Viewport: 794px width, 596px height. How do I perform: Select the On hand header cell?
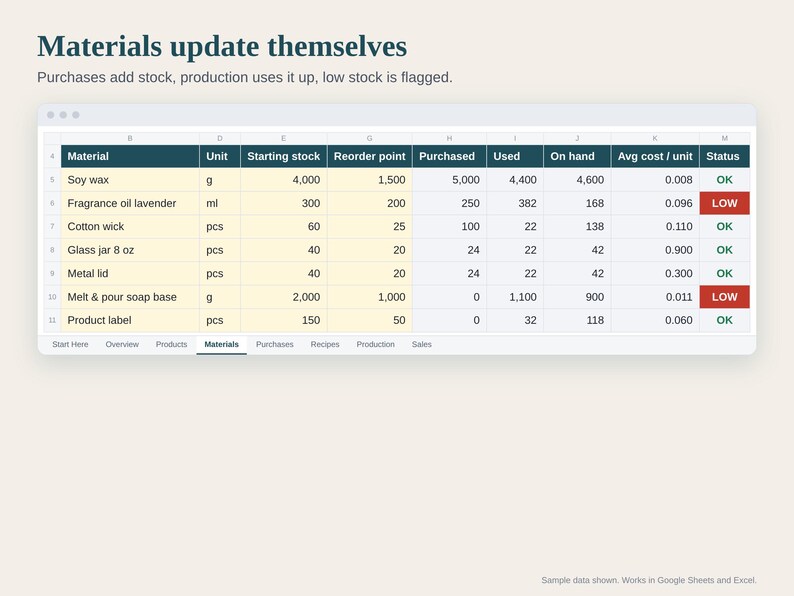[577, 156]
